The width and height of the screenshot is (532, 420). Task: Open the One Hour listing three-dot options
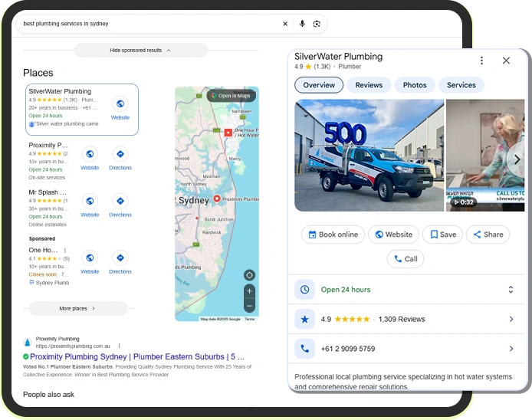(65, 251)
